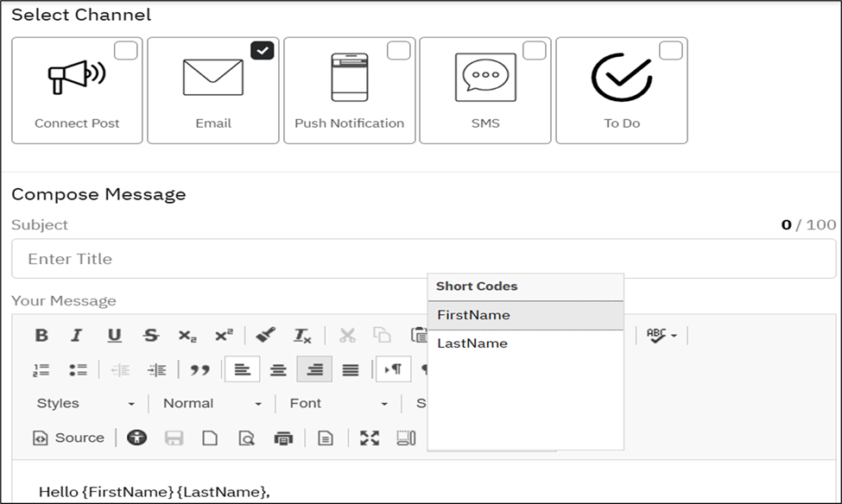The width and height of the screenshot is (842, 504).
Task: Apply strikethrough formatting
Action: coord(151,336)
